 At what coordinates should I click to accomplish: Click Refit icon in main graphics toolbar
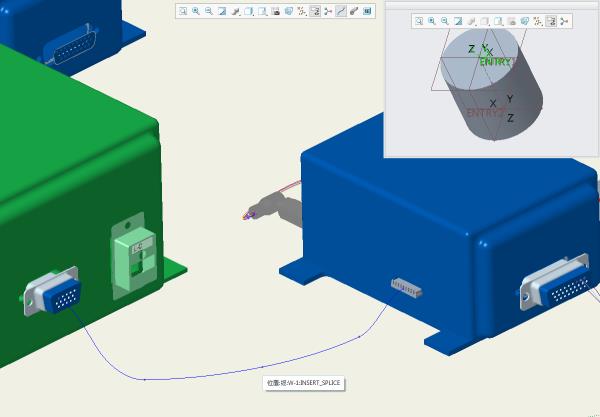tap(183, 11)
